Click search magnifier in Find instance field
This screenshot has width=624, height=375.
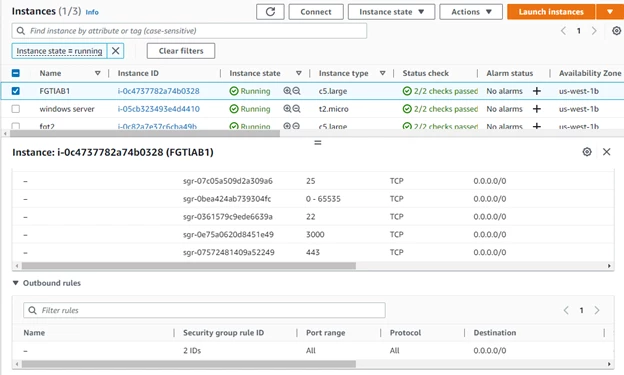pos(21,31)
